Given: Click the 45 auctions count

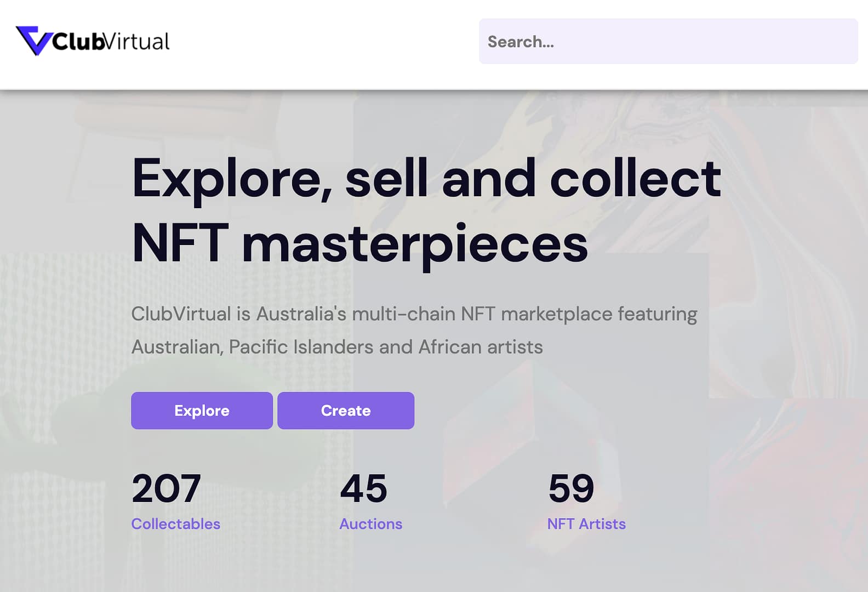Looking at the screenshot, I should click(363, 488).
